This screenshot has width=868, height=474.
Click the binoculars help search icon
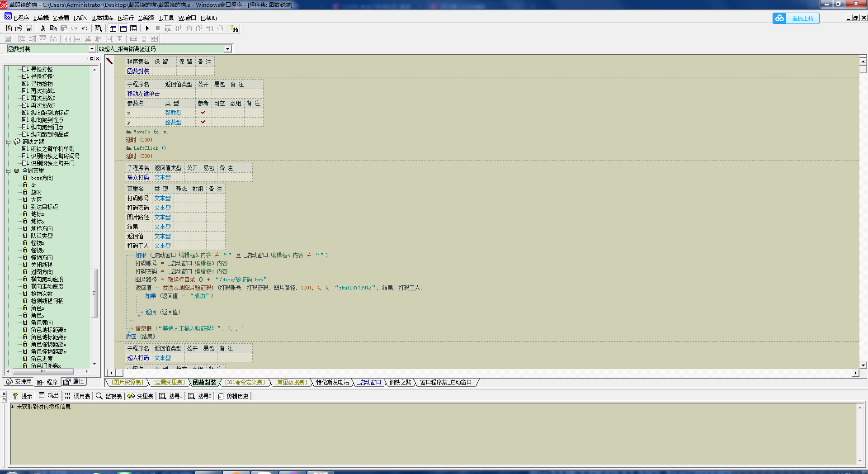click(234, 28)
